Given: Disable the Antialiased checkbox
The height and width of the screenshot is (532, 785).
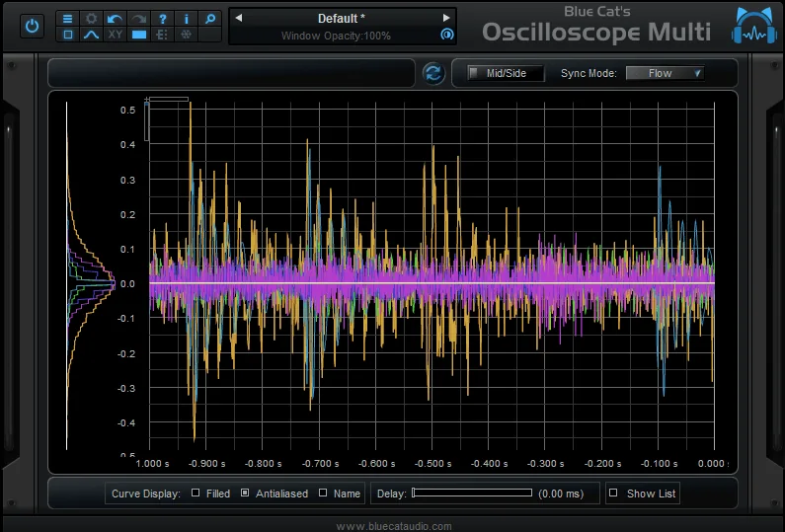Looking at the screenshot, I should [245, 493].
